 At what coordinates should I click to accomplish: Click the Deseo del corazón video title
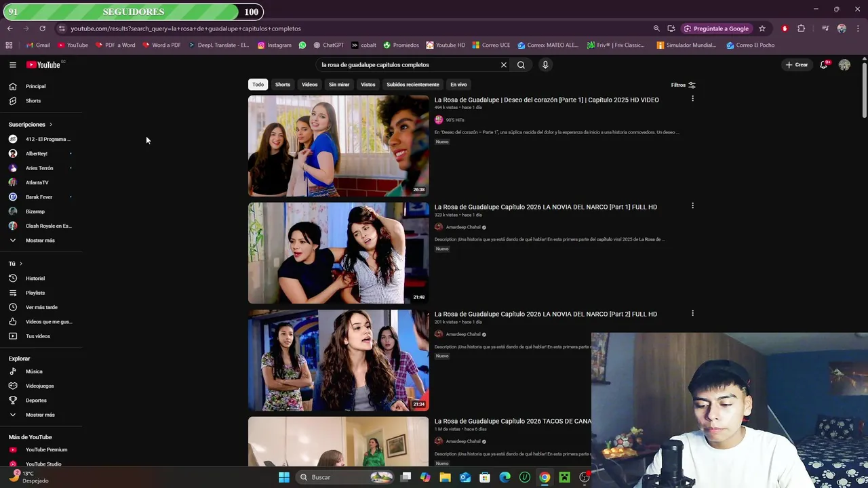pyautogui.click(x=547, y=100)
